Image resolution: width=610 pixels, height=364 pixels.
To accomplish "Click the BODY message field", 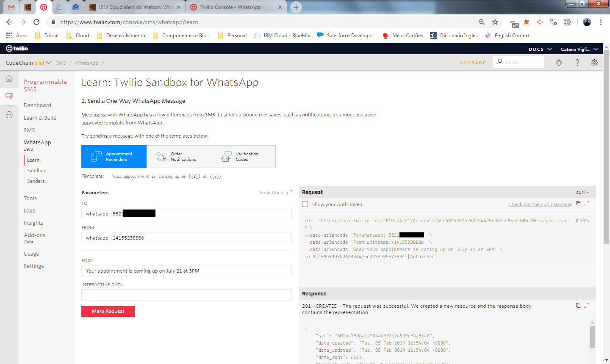I will [x=186, y=271].
